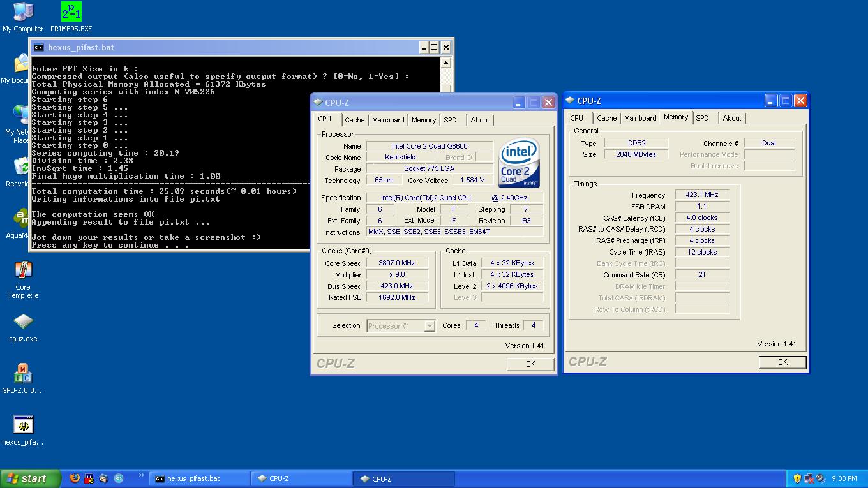Select the AquaMark desktop icon

[x=20, y=219]
